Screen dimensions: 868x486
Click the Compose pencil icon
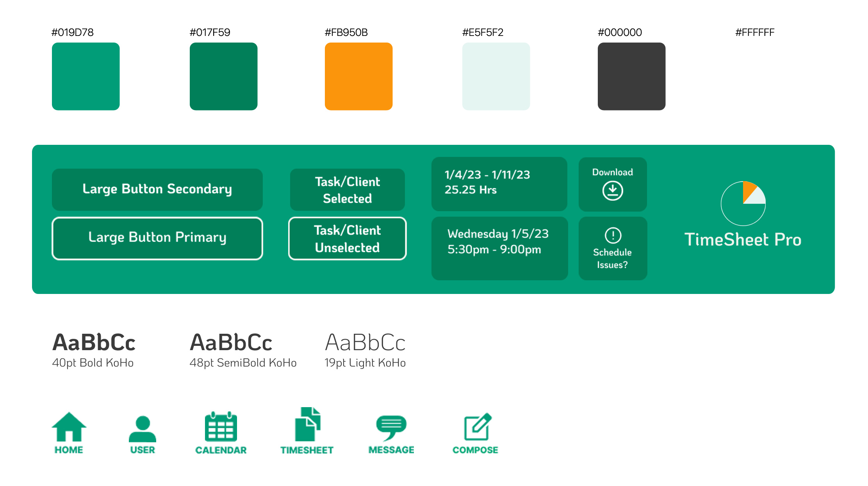pyautogui.click(x=477, y=426)
